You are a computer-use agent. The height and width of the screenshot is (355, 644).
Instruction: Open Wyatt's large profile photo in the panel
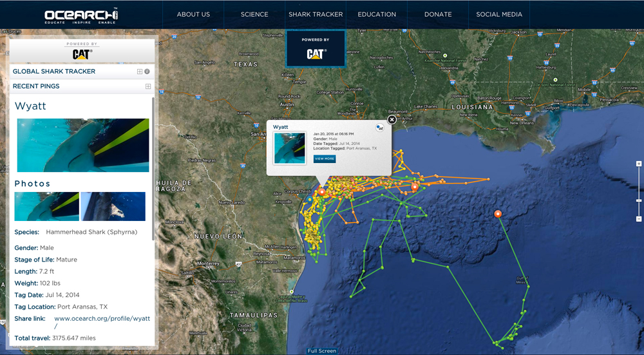coord(83,145)
